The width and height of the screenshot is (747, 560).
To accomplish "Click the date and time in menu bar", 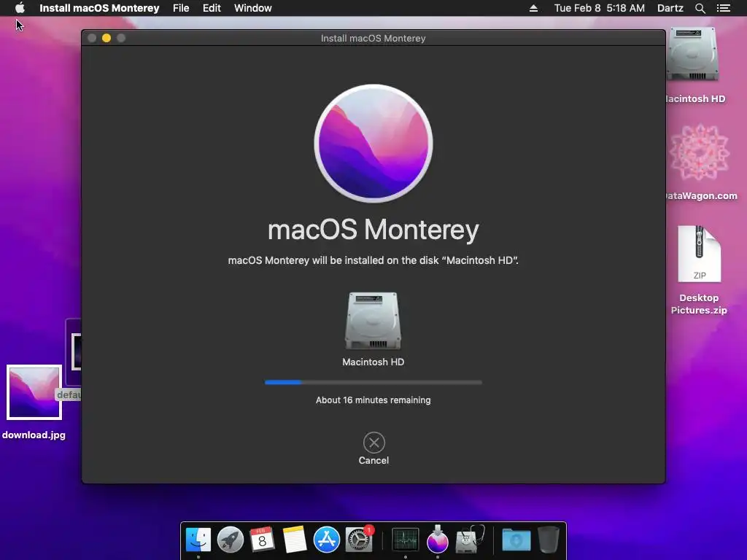I will [600, 8].
